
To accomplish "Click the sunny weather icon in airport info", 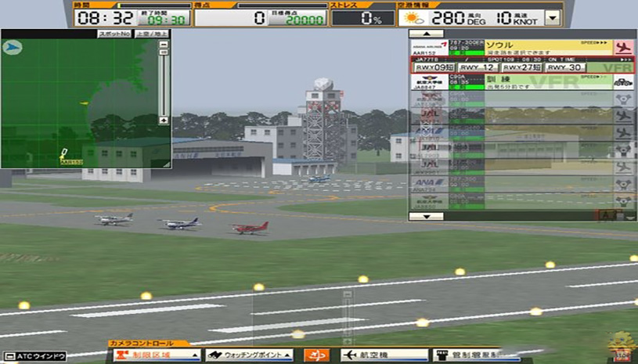I will (x=415, y=17).
